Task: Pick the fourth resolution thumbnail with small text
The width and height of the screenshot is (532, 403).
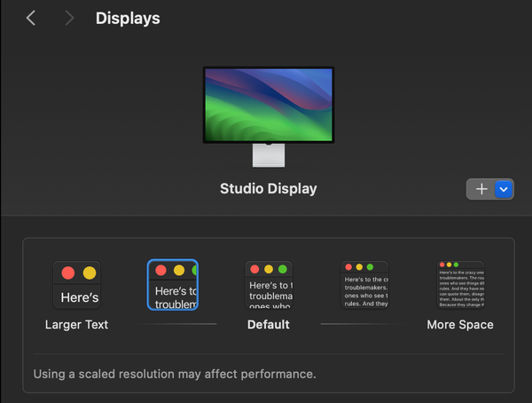Action: pos(364,285)
